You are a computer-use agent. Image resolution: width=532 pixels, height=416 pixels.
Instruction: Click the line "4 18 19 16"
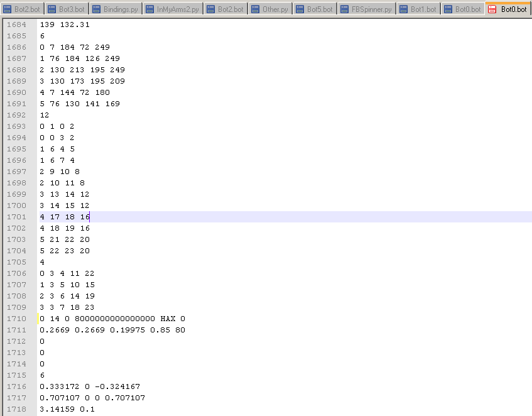[65, 228]
